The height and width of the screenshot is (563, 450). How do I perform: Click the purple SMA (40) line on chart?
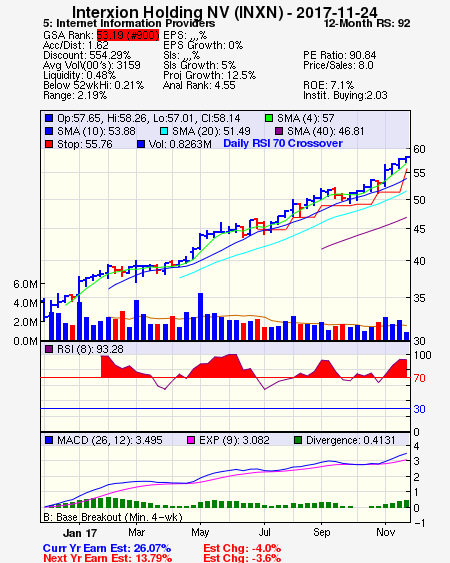coord(364,233)
